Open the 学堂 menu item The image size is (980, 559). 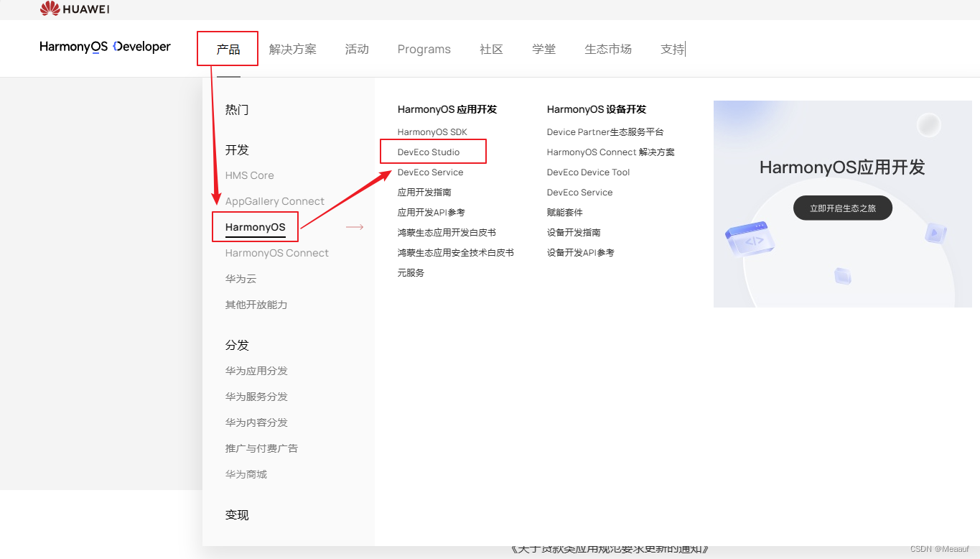[543, 49]
